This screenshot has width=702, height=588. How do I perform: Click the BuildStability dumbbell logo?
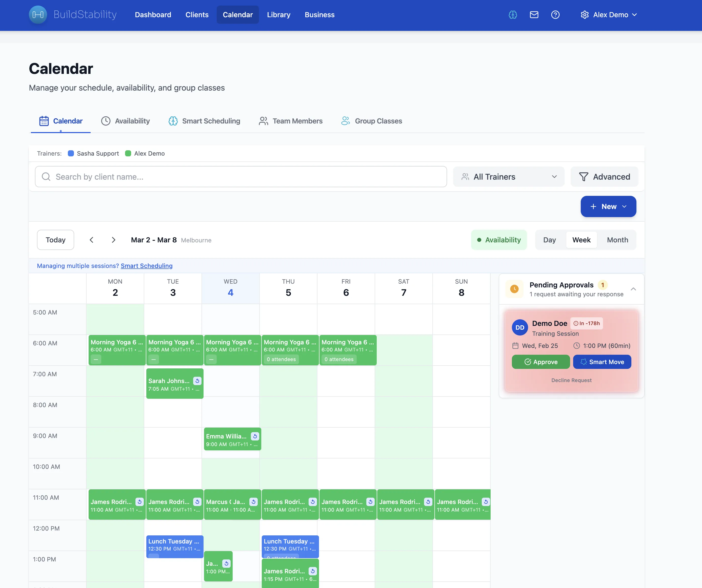pos(38,15)
